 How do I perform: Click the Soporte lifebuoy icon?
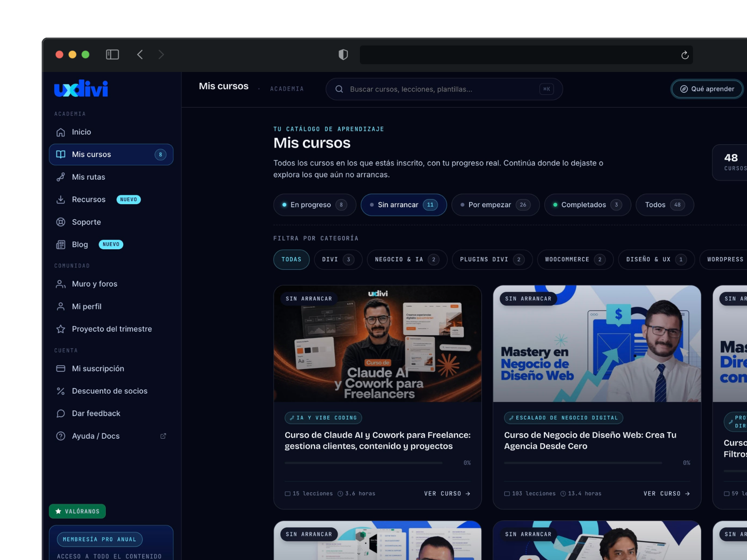[61, 222]
